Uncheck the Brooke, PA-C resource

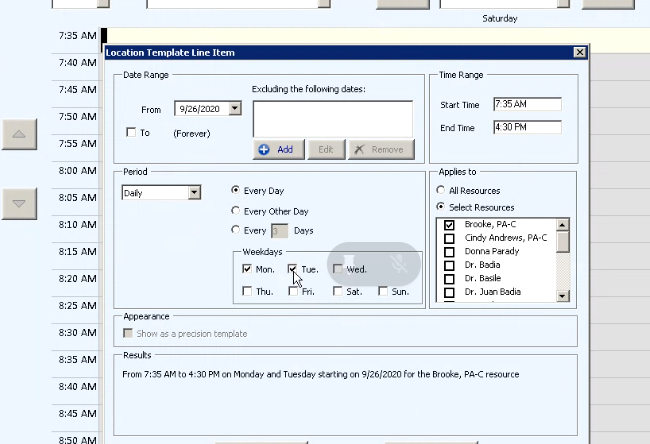click(449, 224)
